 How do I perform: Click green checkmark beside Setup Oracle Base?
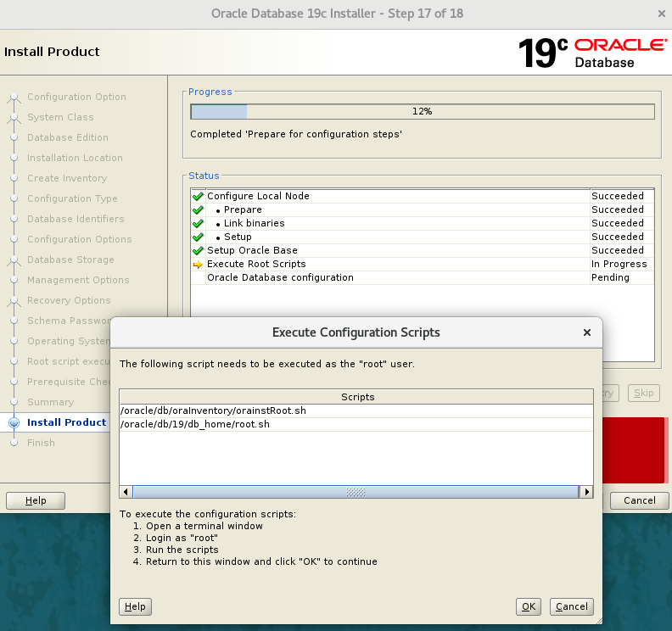tap(198, 250)
